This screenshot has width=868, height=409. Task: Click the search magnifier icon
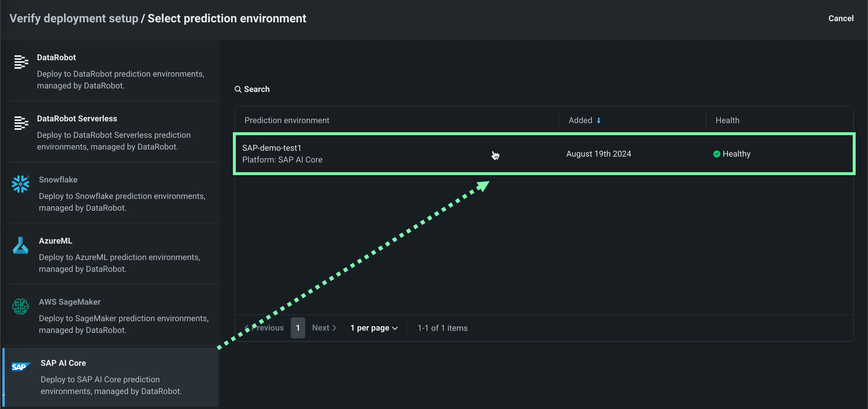click(238, 89)
